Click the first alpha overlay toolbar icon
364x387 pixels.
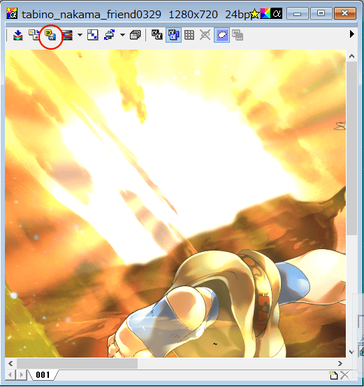[x=157, y=35]
